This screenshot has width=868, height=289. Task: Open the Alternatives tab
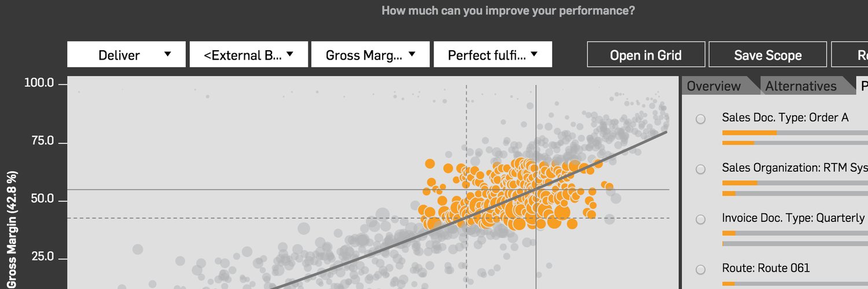coord(800,86)
